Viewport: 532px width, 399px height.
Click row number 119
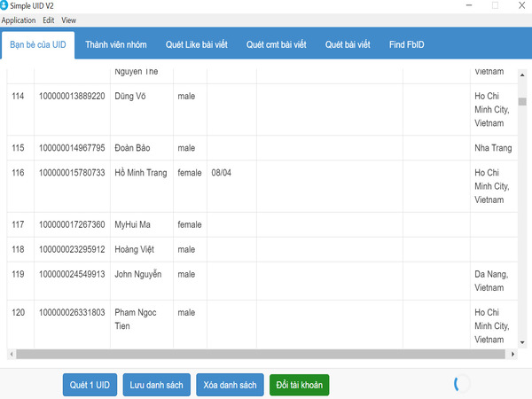point(18,274)
